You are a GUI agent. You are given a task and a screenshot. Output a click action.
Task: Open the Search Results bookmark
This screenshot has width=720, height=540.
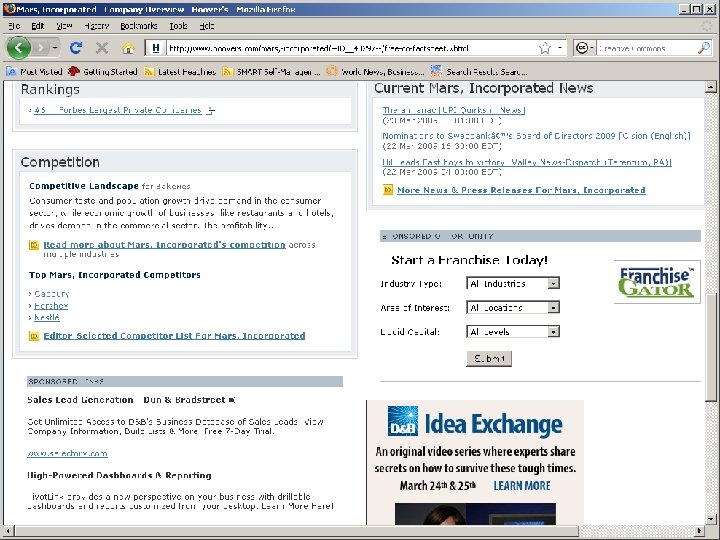[x=478, y=72]
